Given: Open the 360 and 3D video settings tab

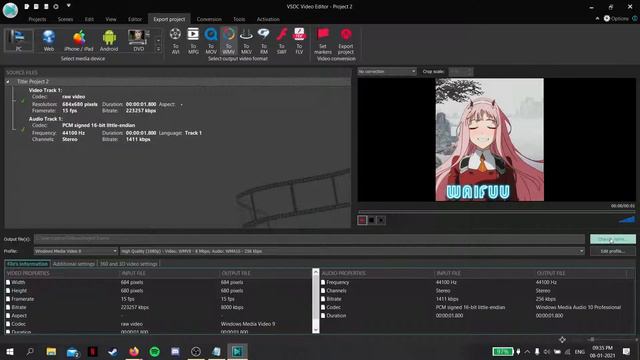Looking at the screenshot, I should tap(129, 264).
